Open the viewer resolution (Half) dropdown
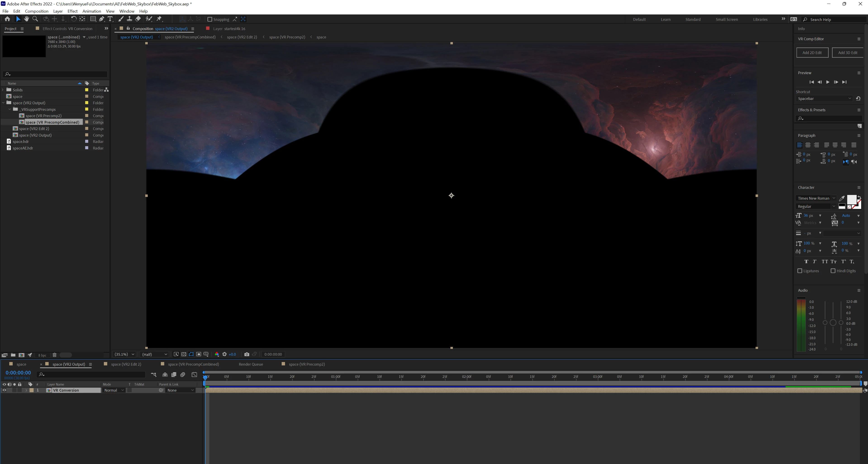Viewport: 868px width, 464px height. 154,354
